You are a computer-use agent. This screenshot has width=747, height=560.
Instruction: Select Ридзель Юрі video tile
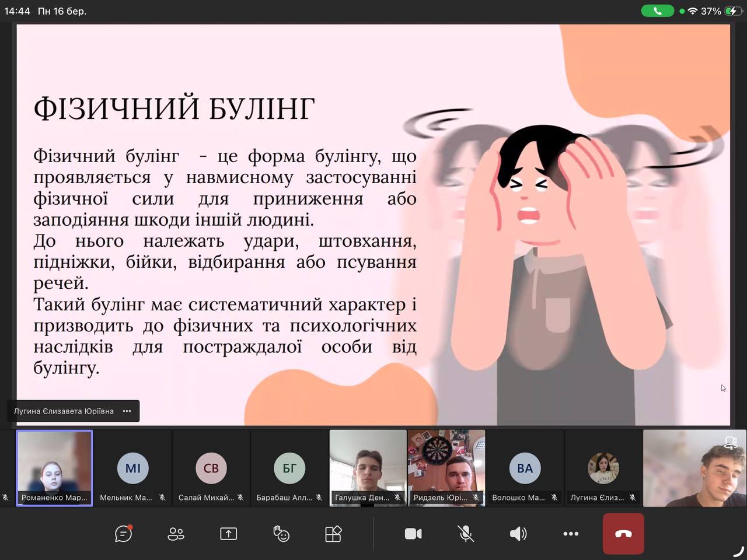click(446, 468)
